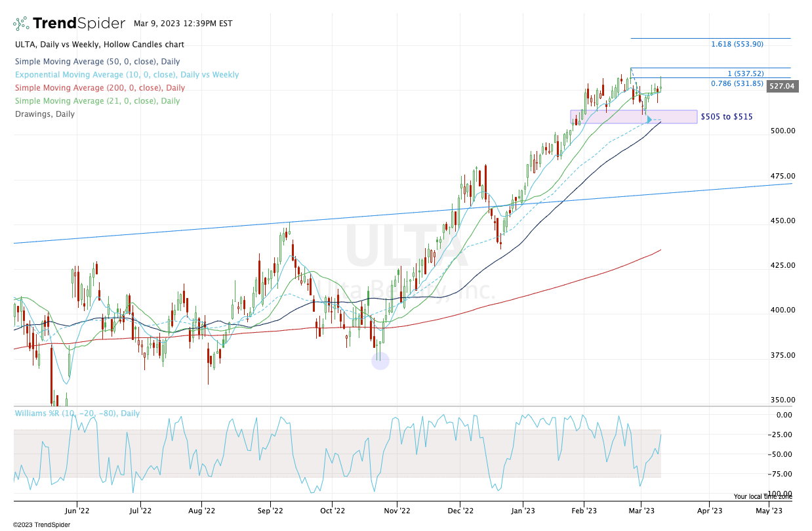Click the Jan '23 date axis label
The image size is (812, 531).
pyautogui.click(x=523, y=509)
